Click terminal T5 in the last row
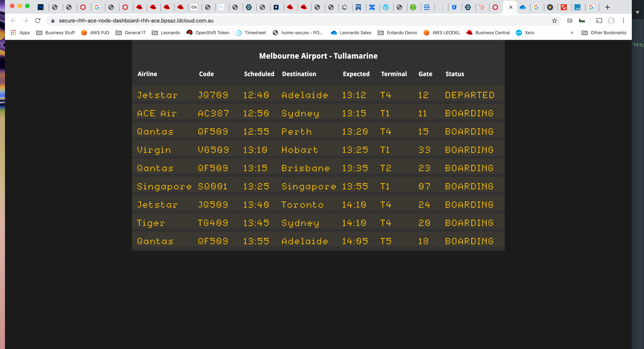The width and height of the screenshot is (644, 349). click(x=386, y=241)
